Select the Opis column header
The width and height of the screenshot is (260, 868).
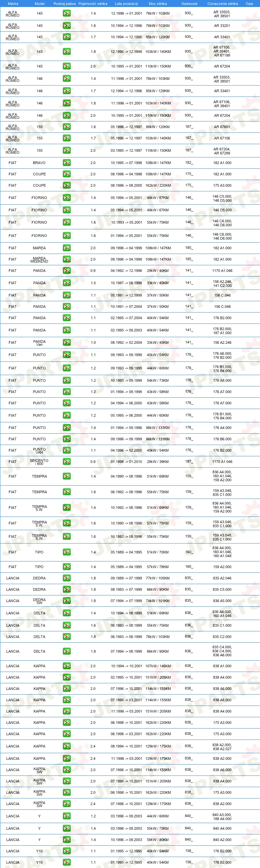(249, 4)
